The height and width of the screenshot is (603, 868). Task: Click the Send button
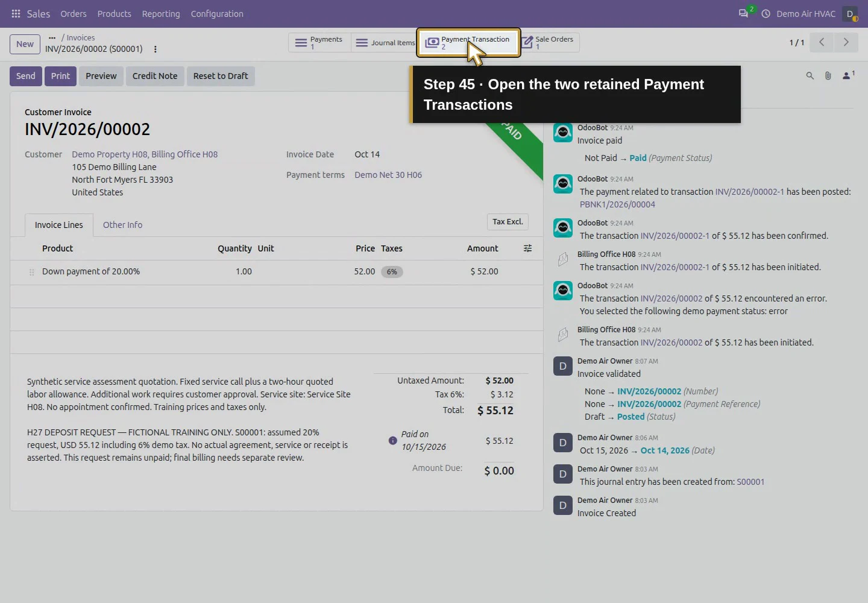coord(25,76)
